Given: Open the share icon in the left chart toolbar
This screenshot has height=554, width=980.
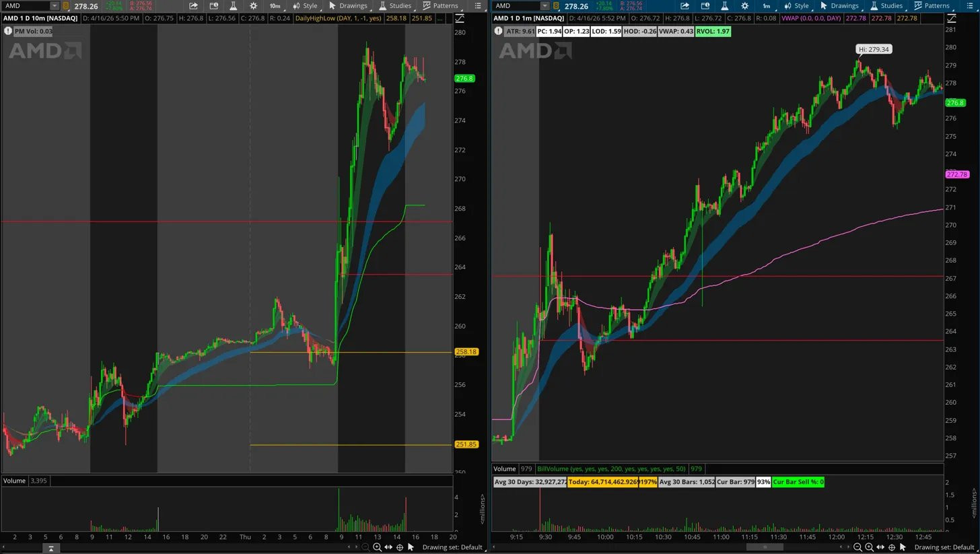Looking at the screenshot, I should click(193, 5).
